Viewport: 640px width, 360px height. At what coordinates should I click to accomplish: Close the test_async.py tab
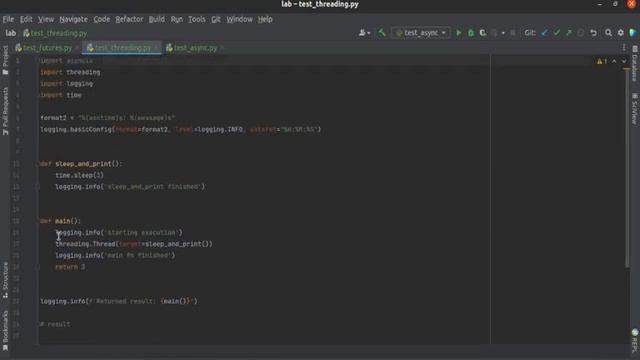[x=222, y=48]
